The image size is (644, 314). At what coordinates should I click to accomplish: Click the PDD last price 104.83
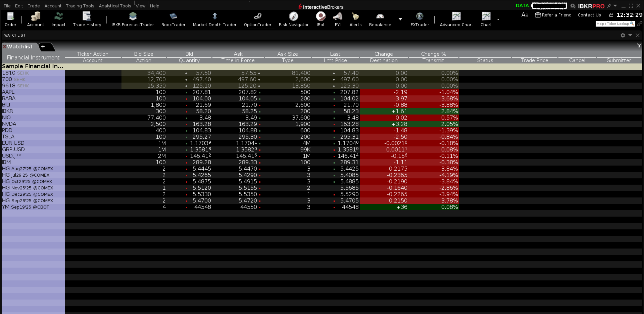pyautogui.click(x=349, y=130)
